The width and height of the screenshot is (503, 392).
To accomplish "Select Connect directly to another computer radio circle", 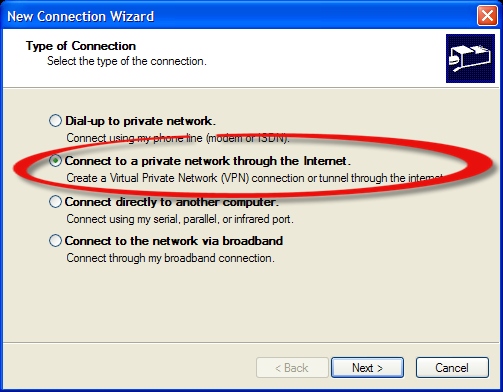I will [x=55, y=202].
